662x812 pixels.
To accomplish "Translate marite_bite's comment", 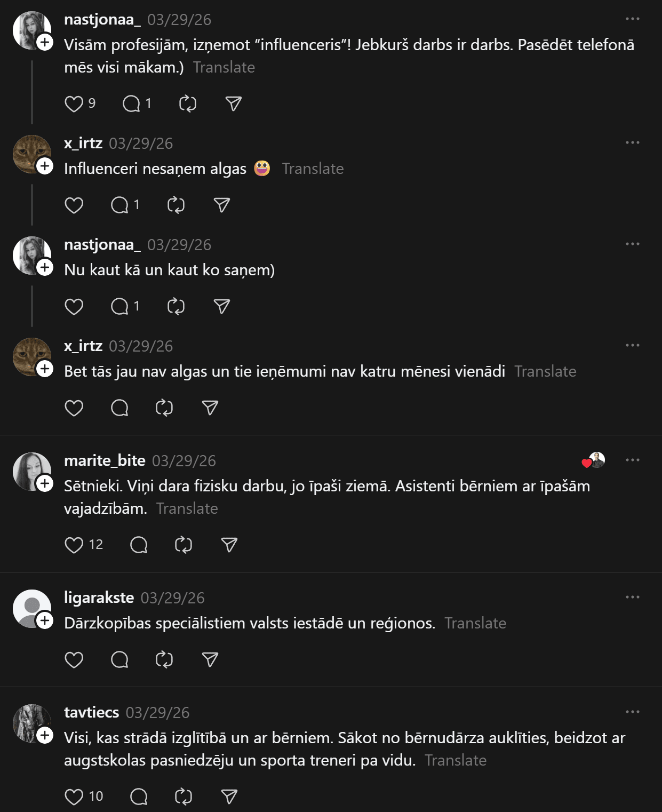I will [x=187, y=508].
